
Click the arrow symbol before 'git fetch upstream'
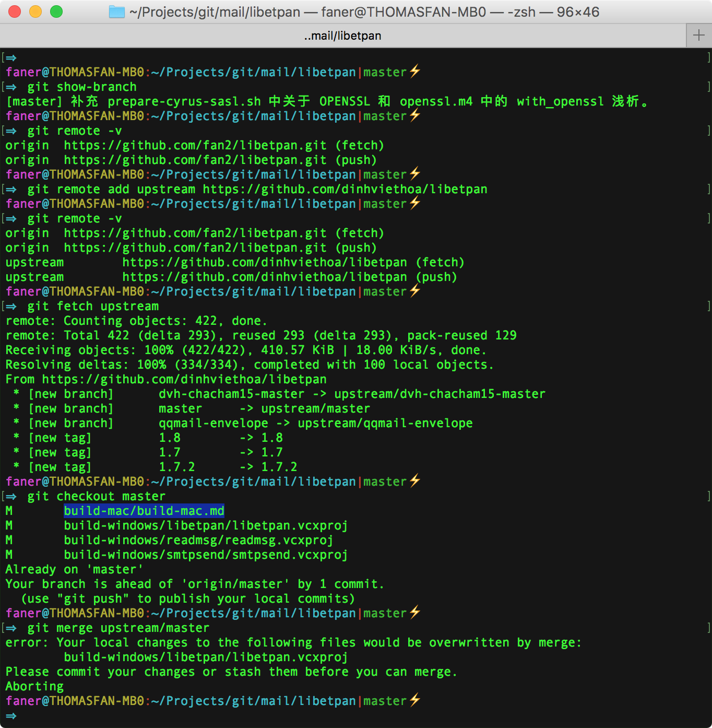coord(10,306)
